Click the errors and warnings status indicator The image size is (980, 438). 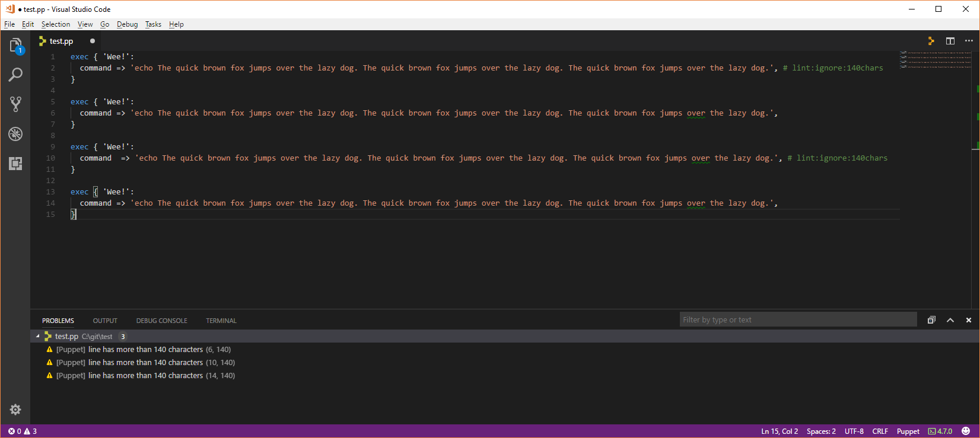23,431
